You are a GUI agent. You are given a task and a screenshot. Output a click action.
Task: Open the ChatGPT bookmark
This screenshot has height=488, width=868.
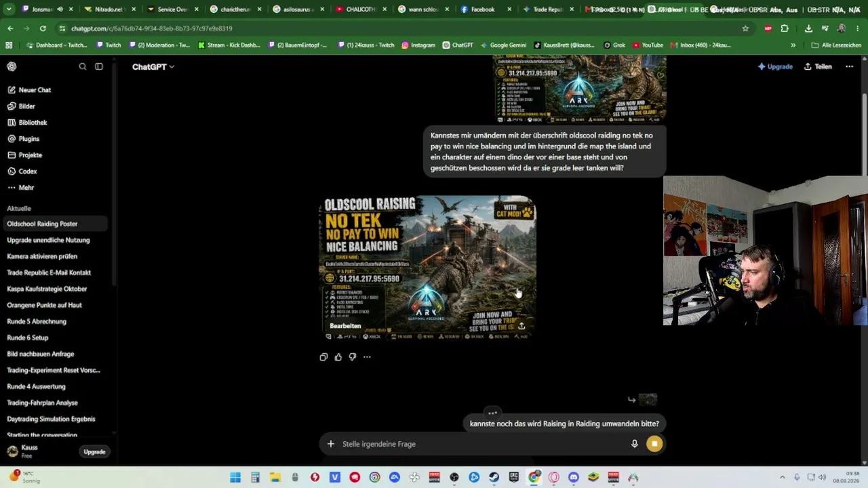point(458,45)
